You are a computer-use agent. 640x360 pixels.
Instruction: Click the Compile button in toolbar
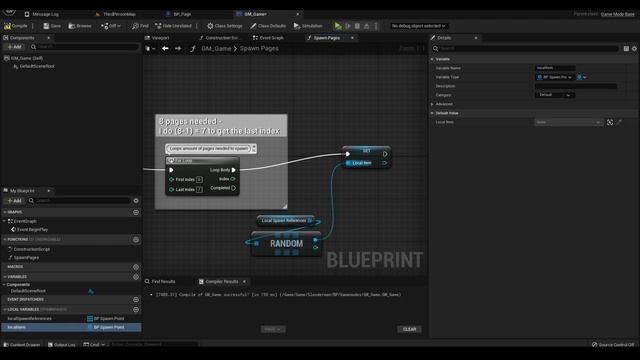[16, 26]
